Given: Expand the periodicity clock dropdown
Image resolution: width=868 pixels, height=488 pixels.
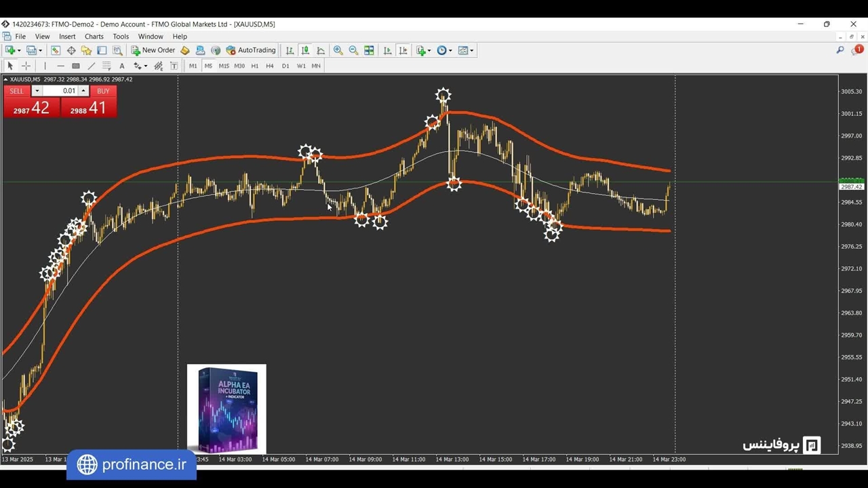Looking at the screenshot, I should (x=450, y=50).
